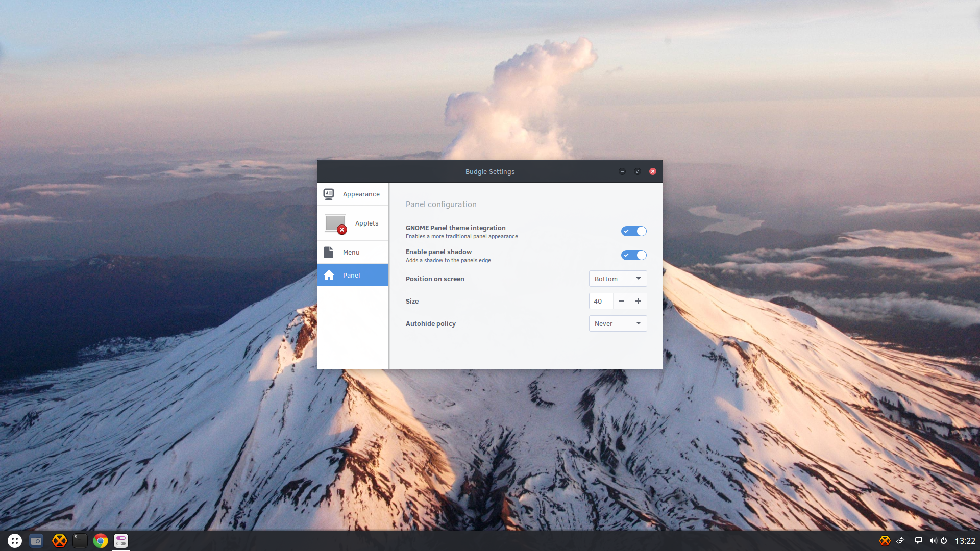
Task: Click the Applets monitor icon with red X
Action: point(336,224)
